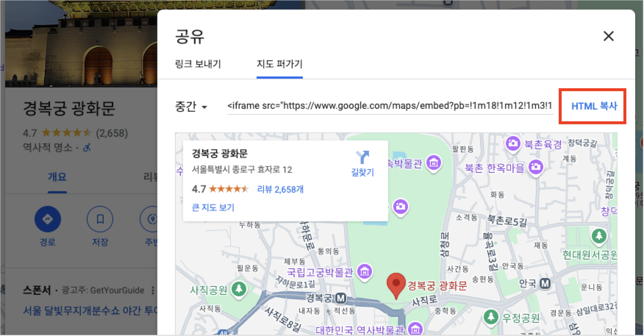Open the 서울 달빛무지개분수쇼 ad link
The image size is (644, 336).
click(90, 311)
